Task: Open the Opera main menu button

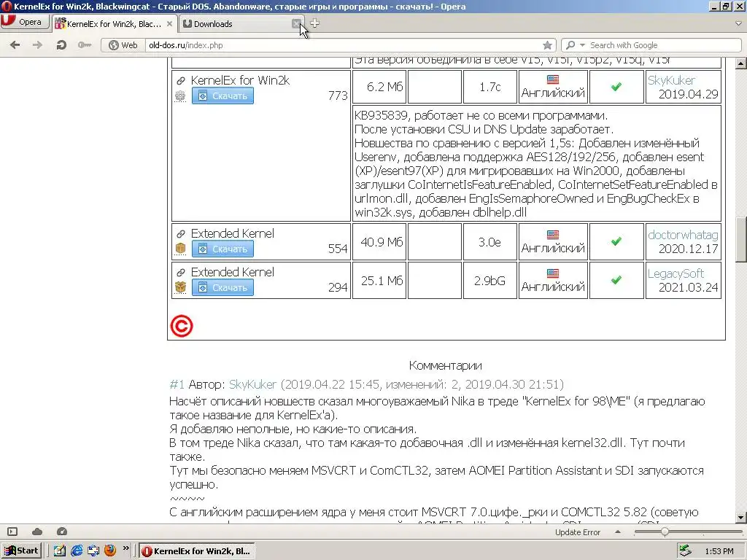Action: [x=25, y=22]
